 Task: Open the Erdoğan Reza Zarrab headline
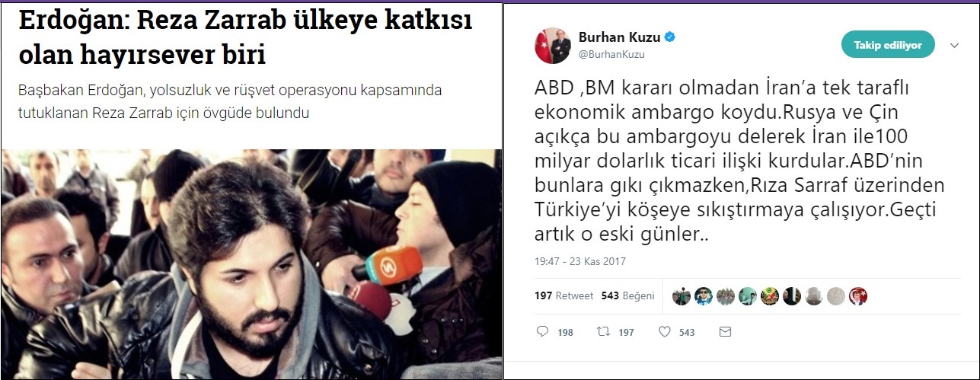[244, 37]
